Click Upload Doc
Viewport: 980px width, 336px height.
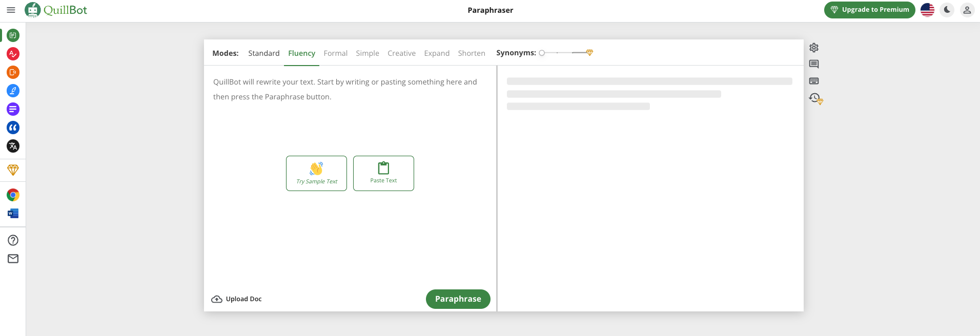click(x=237, y=299)
